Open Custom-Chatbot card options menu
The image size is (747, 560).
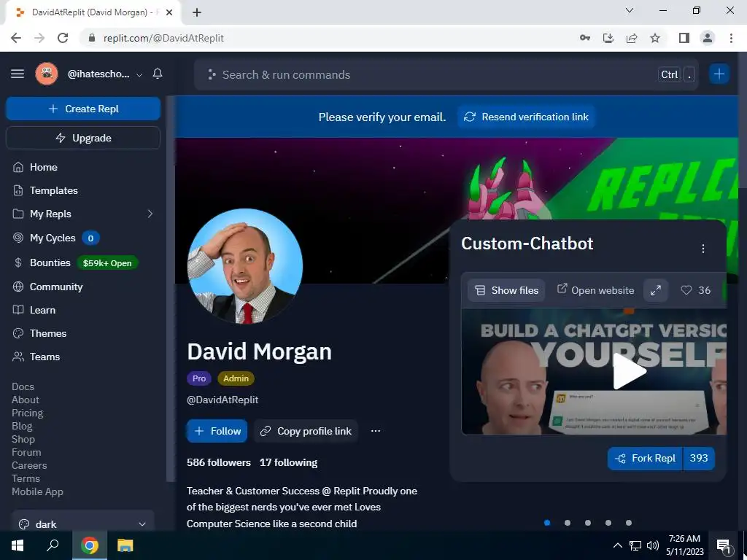click(x=703, y=249)
